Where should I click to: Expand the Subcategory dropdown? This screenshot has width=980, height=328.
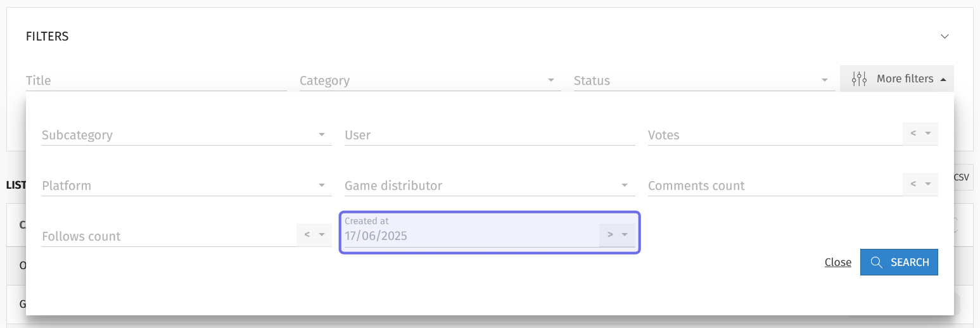tap(187, 135)
